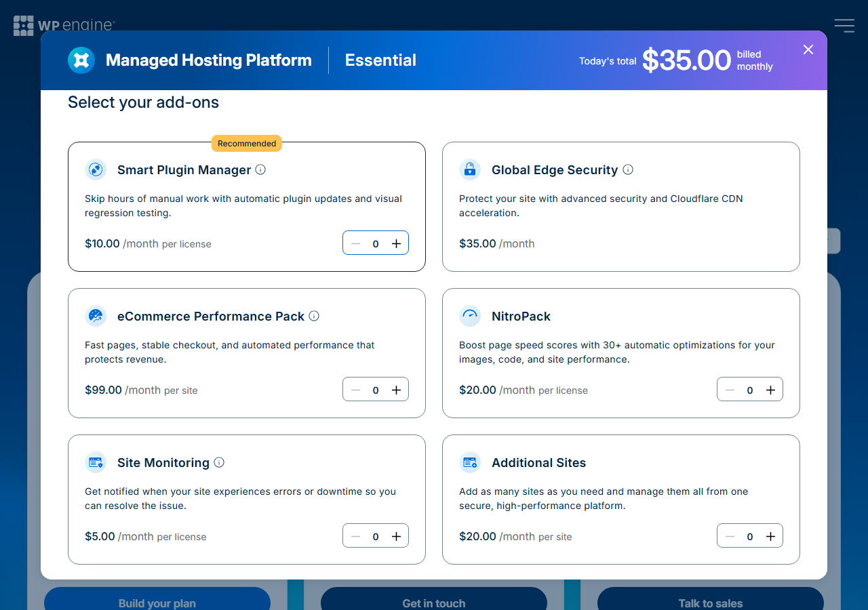This screenshot has width=868, height=610.
Task: Click eCommerce Performance Pack quantity field
Action: pyautogui.click(x=376, y=390)
